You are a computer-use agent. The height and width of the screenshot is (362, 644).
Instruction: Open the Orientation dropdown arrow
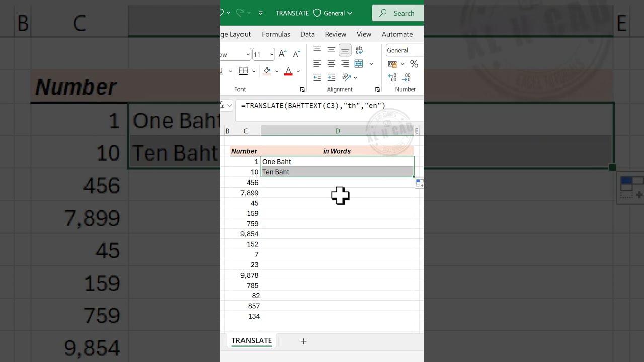pos(355,77)
